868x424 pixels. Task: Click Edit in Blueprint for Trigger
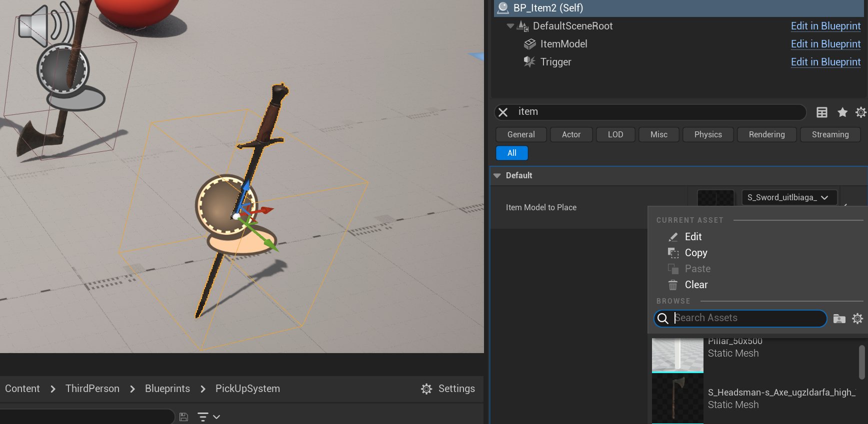[x=825, y=62]
